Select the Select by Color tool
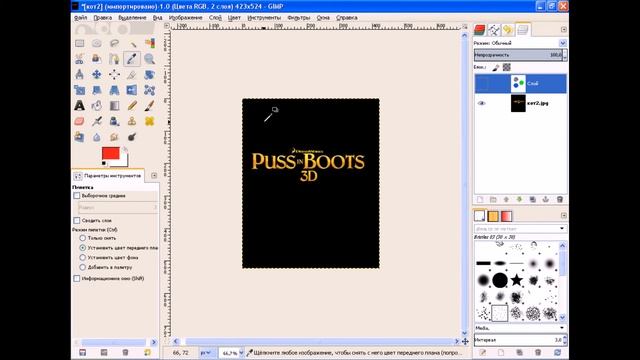 coord(149,43)
